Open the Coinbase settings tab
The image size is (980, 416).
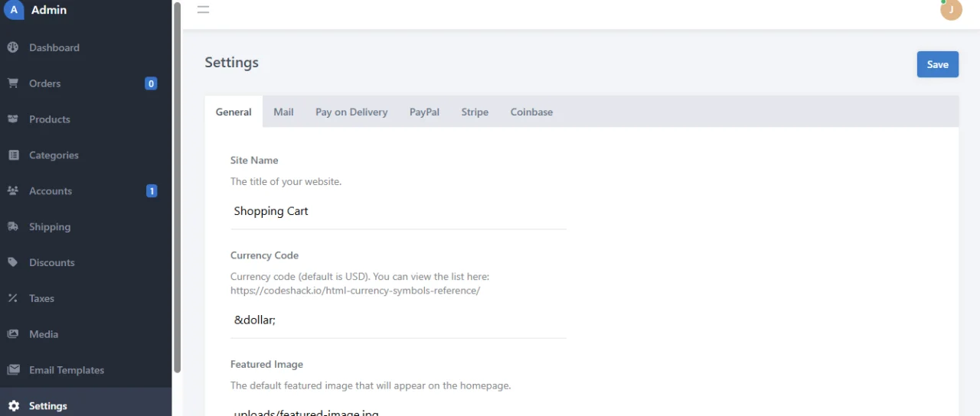click(x=531, y=112)
